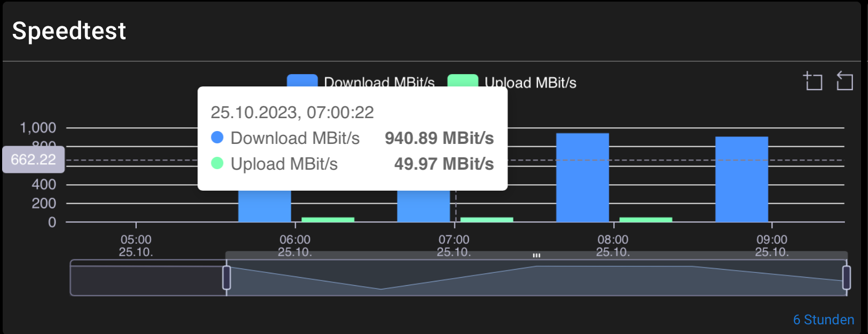Click the 05:00 25.10. axis label
Viewport: 868px width, 334px height.
click(136, 245)
